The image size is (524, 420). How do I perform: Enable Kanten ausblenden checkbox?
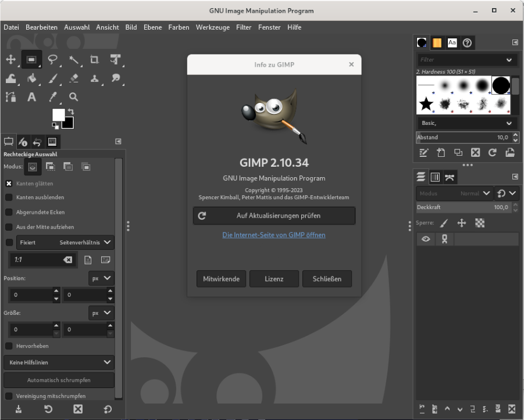click(9, 198)
